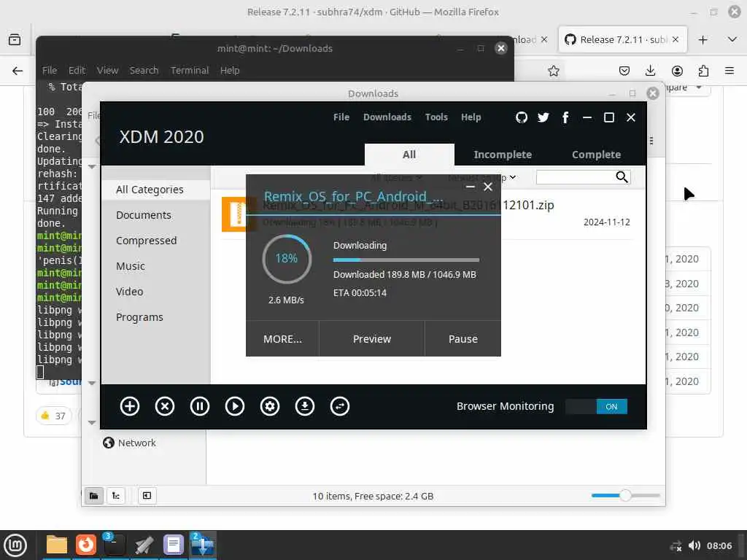
Task: Open Firefox downloads arrow icon
Action: pos(650,71)
